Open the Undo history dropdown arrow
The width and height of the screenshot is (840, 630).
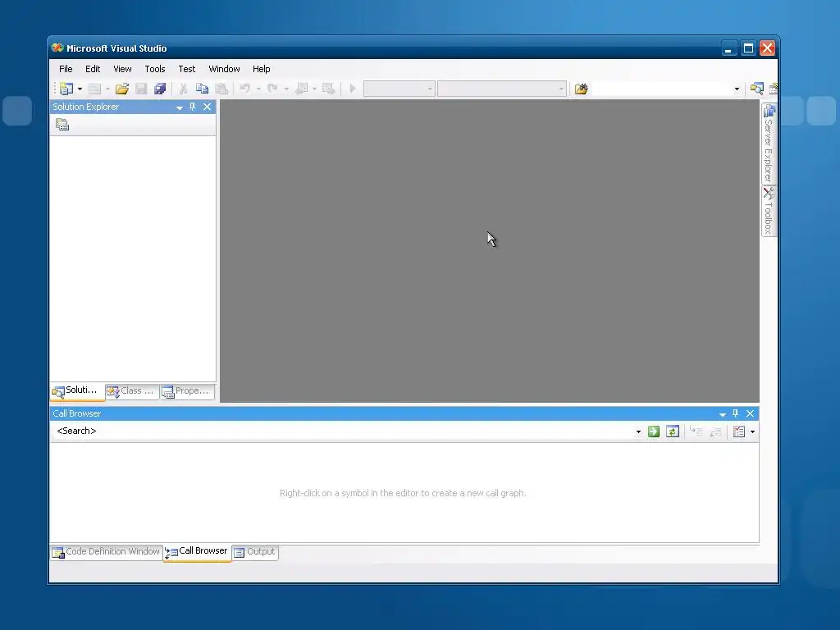point(258,89)
